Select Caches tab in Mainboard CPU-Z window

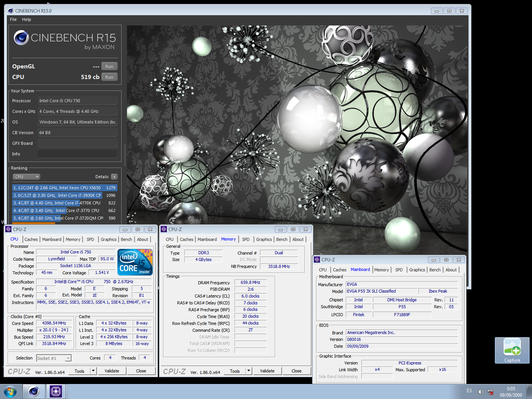[x=340, y=270]
